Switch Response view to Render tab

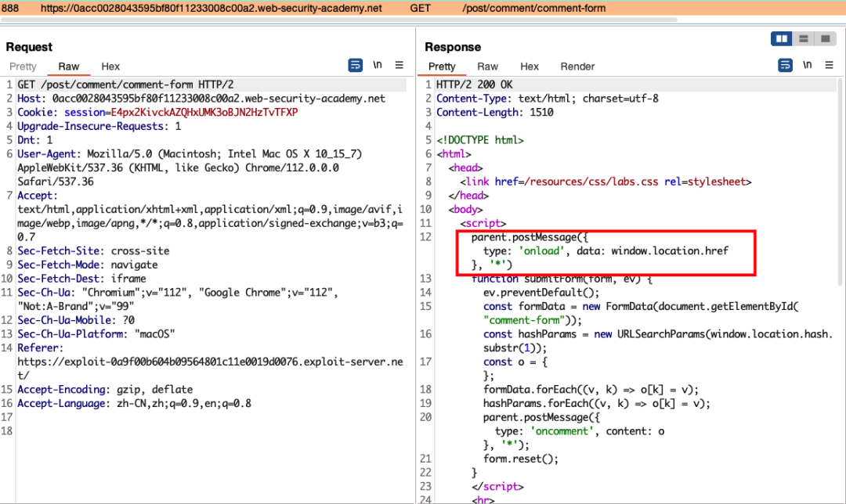click(x=577, y=67)
